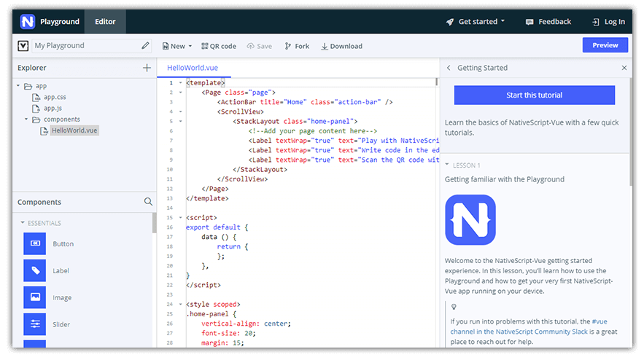Open the Get started dropdown menu
This screenshot has height=360, width=644.
pyautogui.click(x=476, y=22)
